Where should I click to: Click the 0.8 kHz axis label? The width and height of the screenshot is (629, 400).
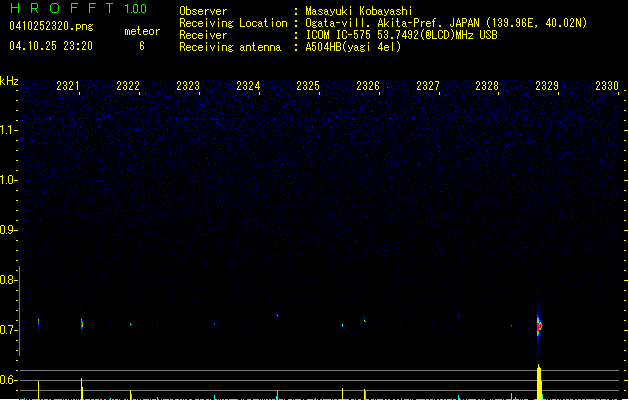click(8, 280)
